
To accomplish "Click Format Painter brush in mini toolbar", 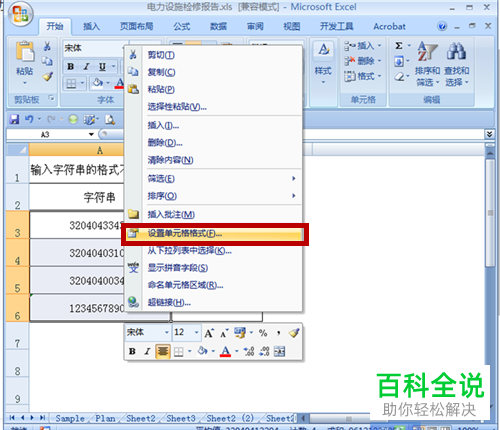I will (294, 333).
